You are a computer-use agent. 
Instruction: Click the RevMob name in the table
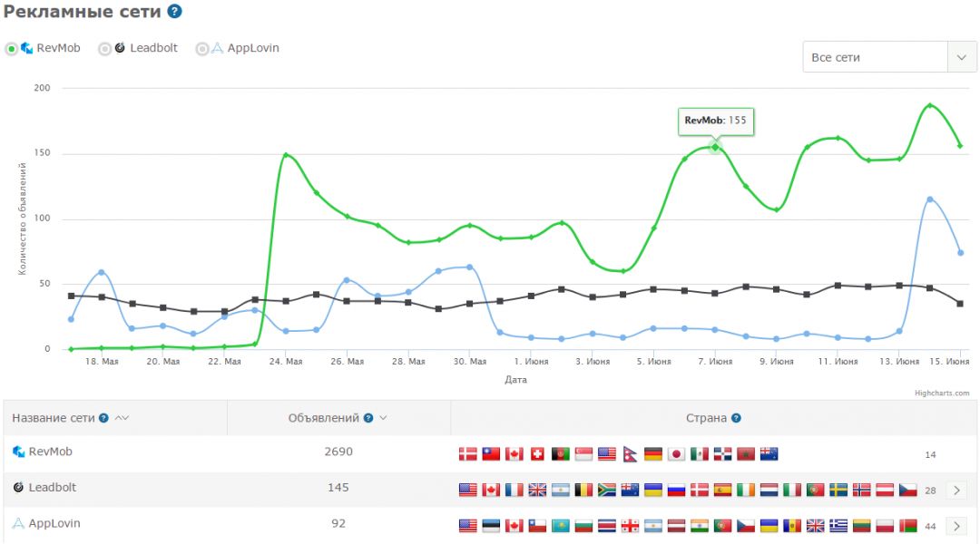[x=51, y=452]
